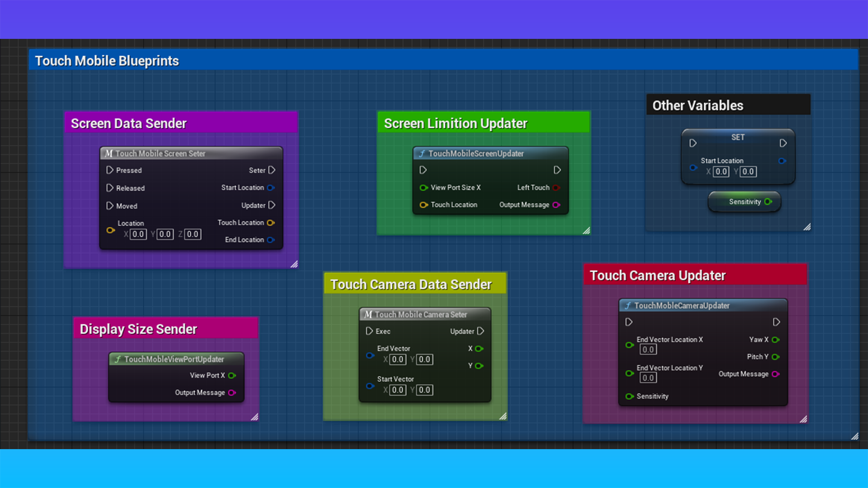Click the yellow Touch Location output pin
This screenshot has height=488, width=868.
[271, 222]
